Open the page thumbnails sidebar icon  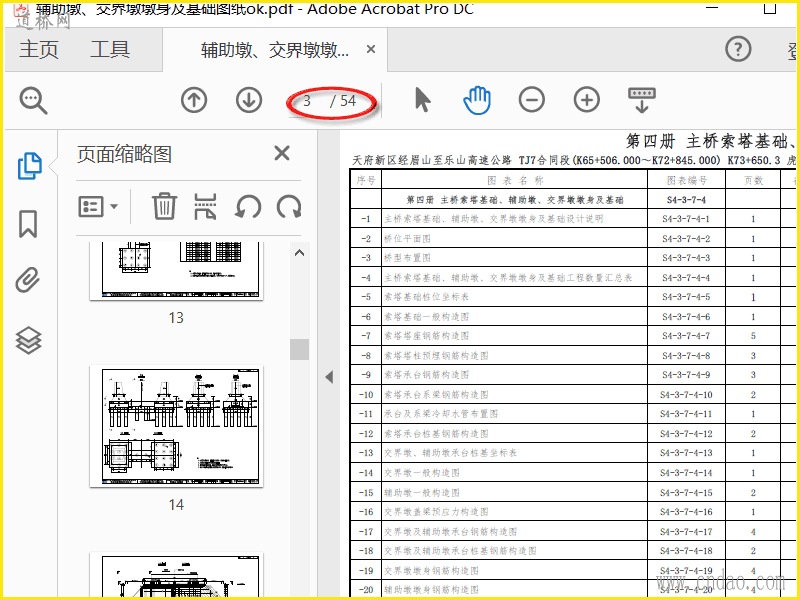30,166
